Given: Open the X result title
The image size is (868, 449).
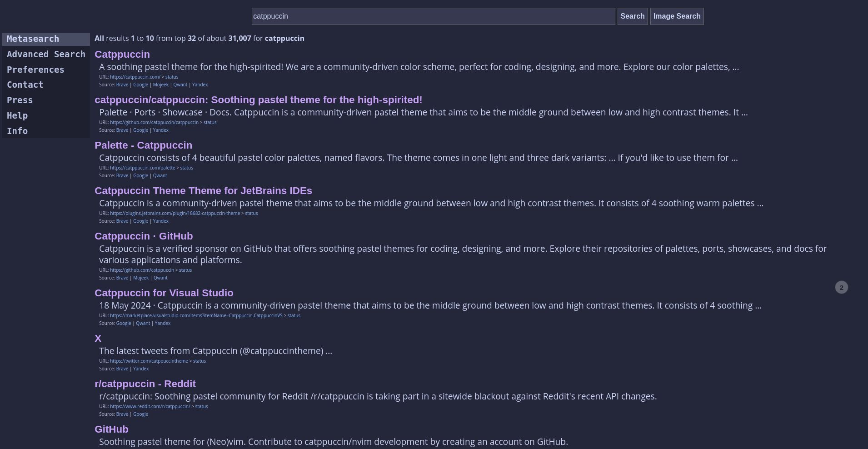Looking at the screenshot, I should point(98,338).
